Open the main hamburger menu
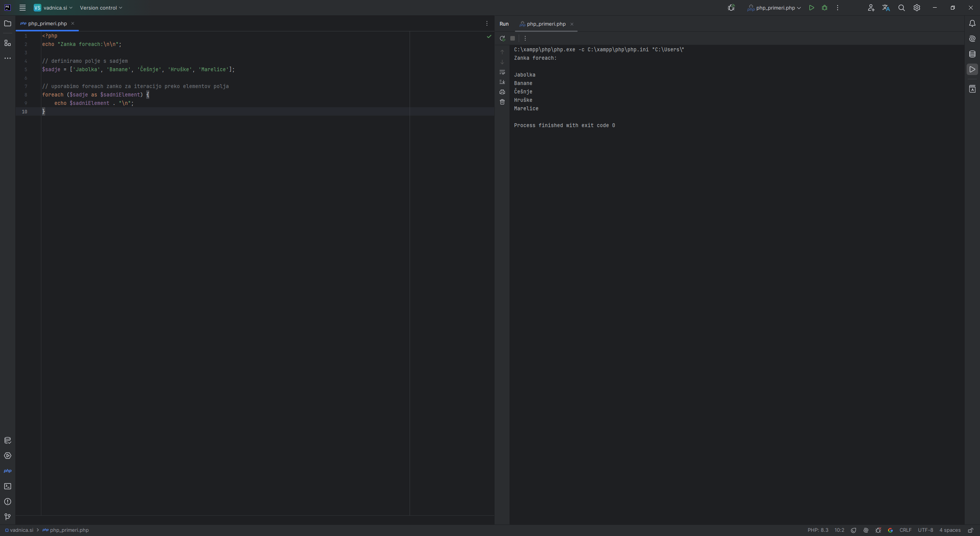The width and height of the screenshot is (980, 536). coord(23,8)
